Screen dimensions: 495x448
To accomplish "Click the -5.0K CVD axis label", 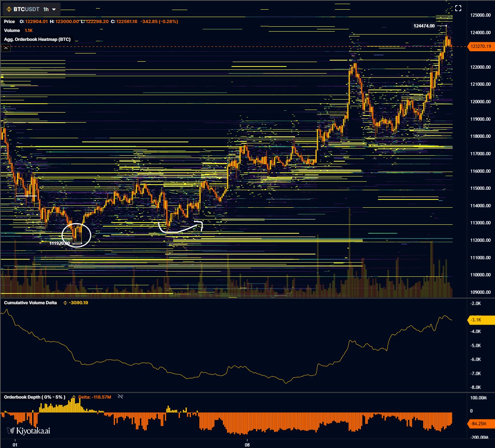I will click(x=476, y=345).
